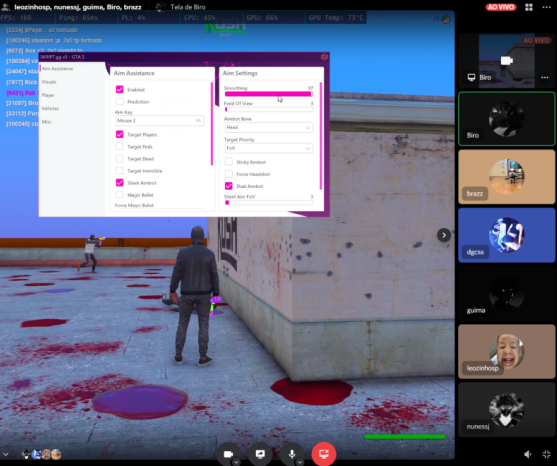Image resolution: width=557 pixels, height=466 pixels.
Task: Click the Smoothing slider bar
Action: (x=269, y=94)
